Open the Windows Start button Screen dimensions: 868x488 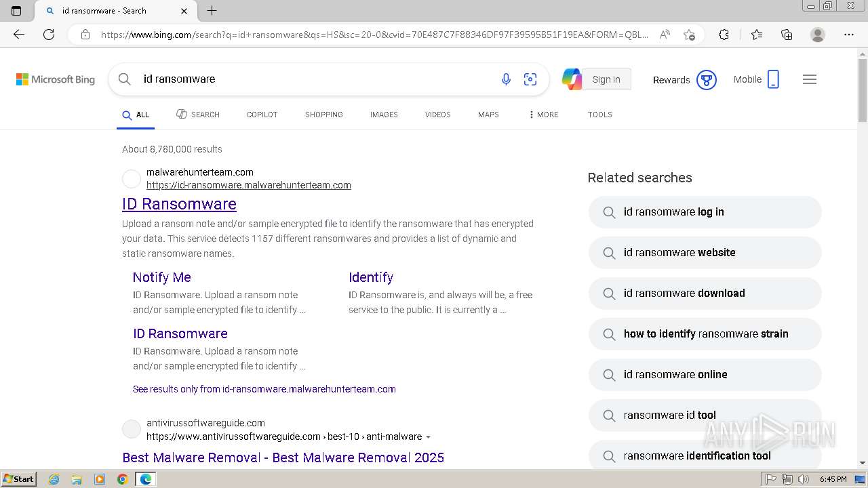pyautogui.click(x=19, y=479)
